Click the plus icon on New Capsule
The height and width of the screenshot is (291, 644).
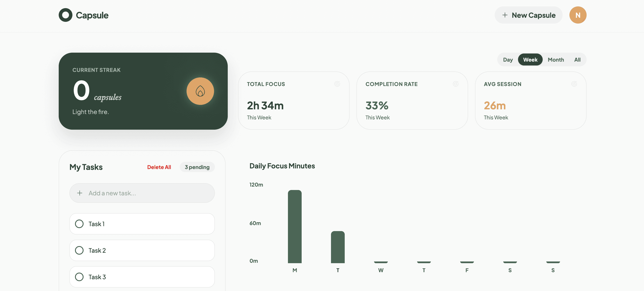tap(505, 15)
